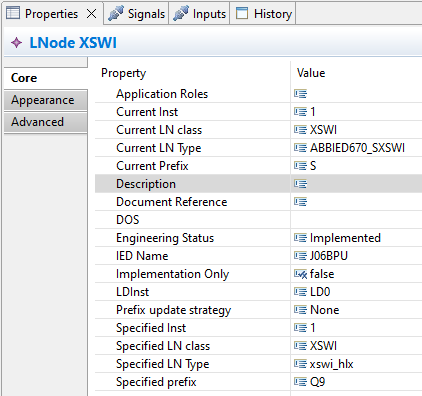Click the Document Reference value icon
This screenshot has width=422, height=396.
300,202
